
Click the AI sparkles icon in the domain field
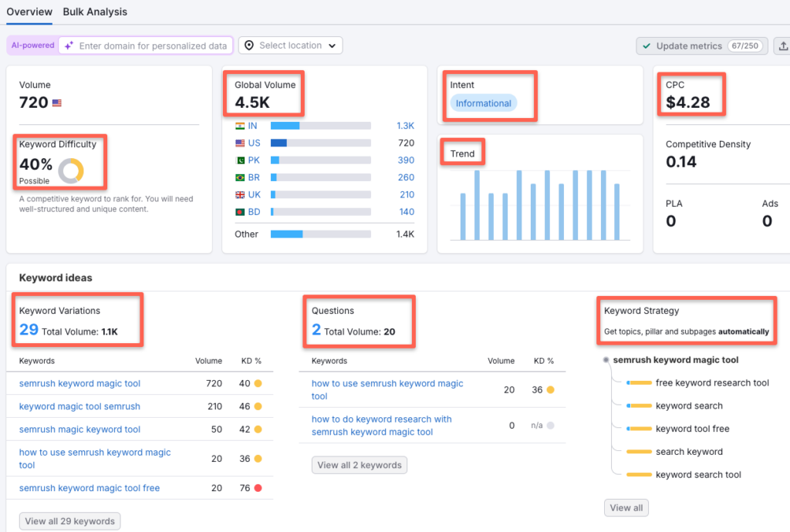(x=68, y=45)
